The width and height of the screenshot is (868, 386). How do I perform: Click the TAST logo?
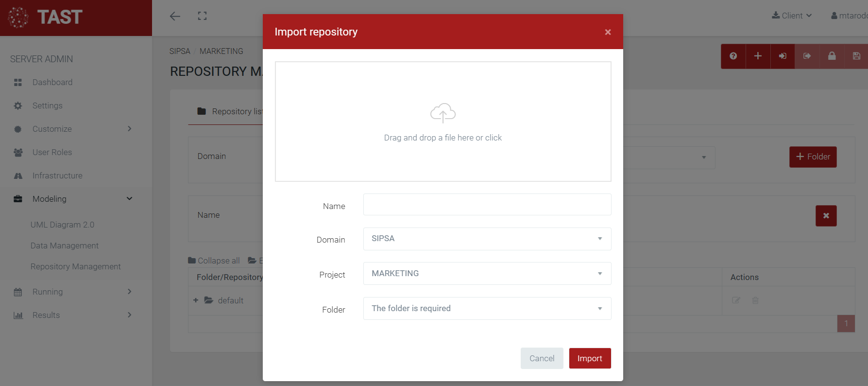pyautogui.click(x=46, y=18)
